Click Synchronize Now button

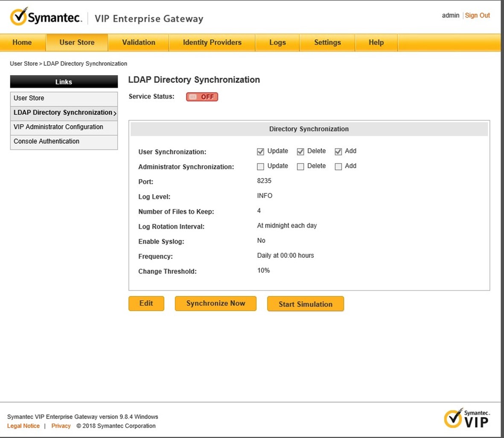coord(216,303)
